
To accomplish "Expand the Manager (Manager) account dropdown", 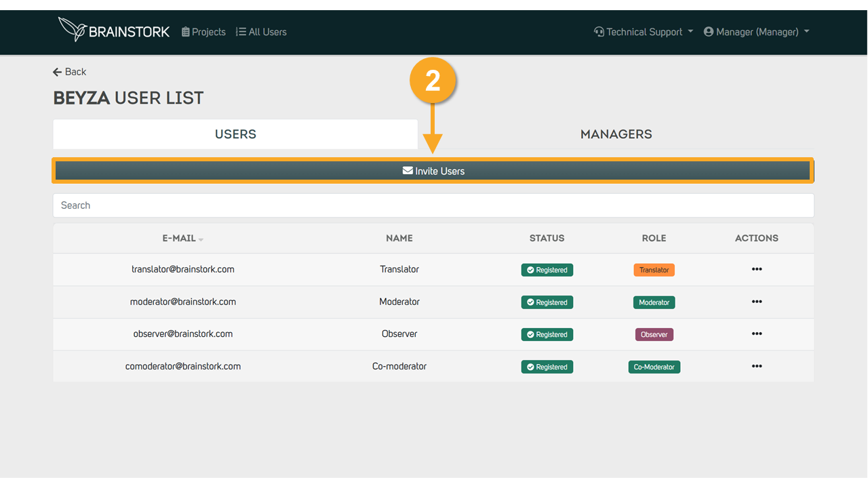I will tap(757, 32).
